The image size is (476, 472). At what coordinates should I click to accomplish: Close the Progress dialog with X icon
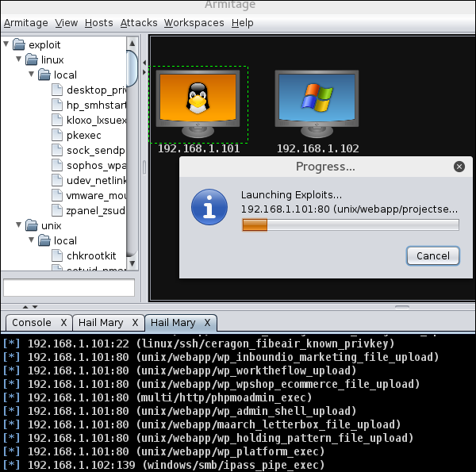tap(458, 167)
